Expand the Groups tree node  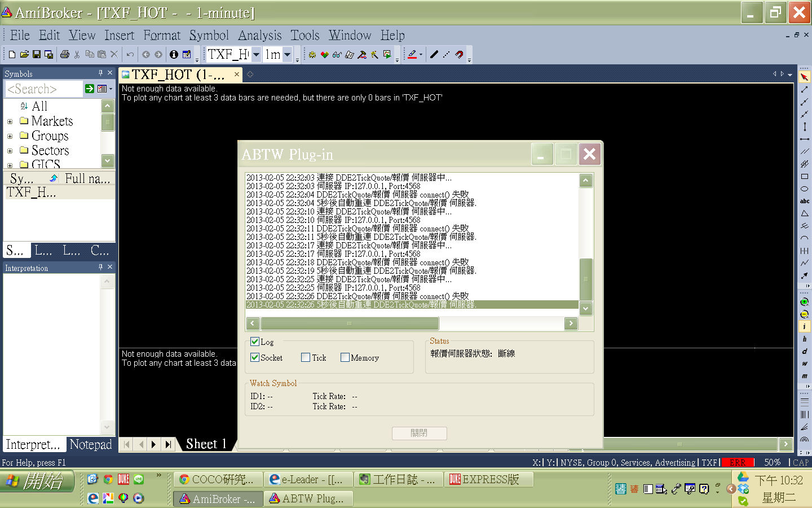click(x=10, y=136)
